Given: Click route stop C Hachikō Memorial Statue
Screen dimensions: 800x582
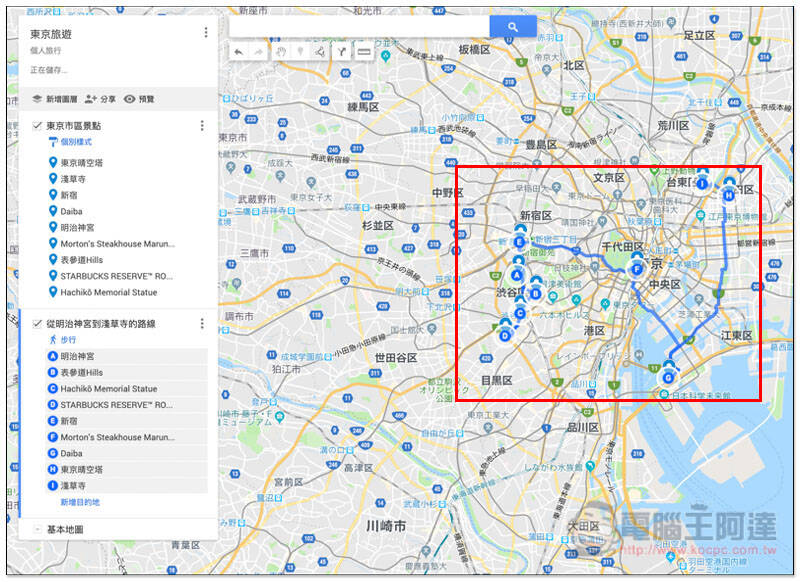Looking at the screenshot, I should click(127, 389).
